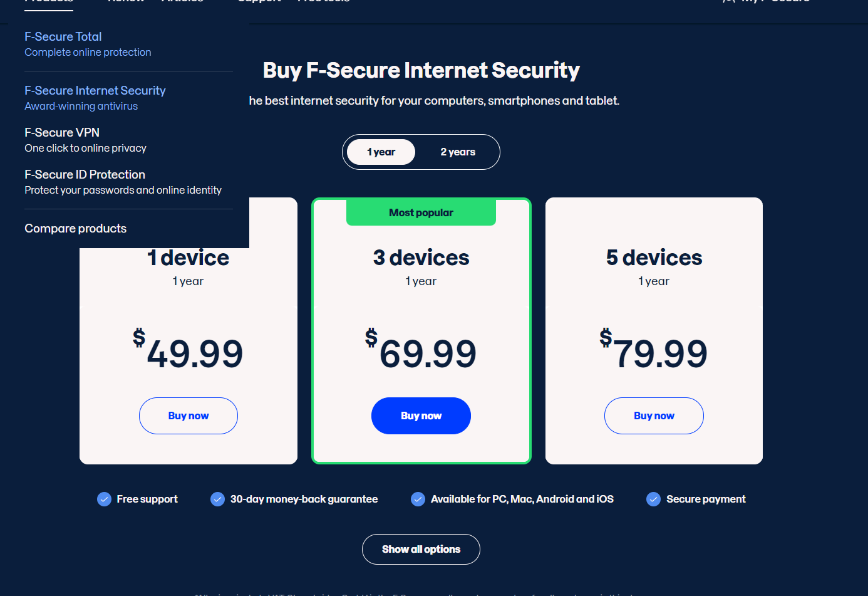Viewport: 868px width, 596px height.
Task: Click the 5 devices plan title
Action: pos(654,258)
